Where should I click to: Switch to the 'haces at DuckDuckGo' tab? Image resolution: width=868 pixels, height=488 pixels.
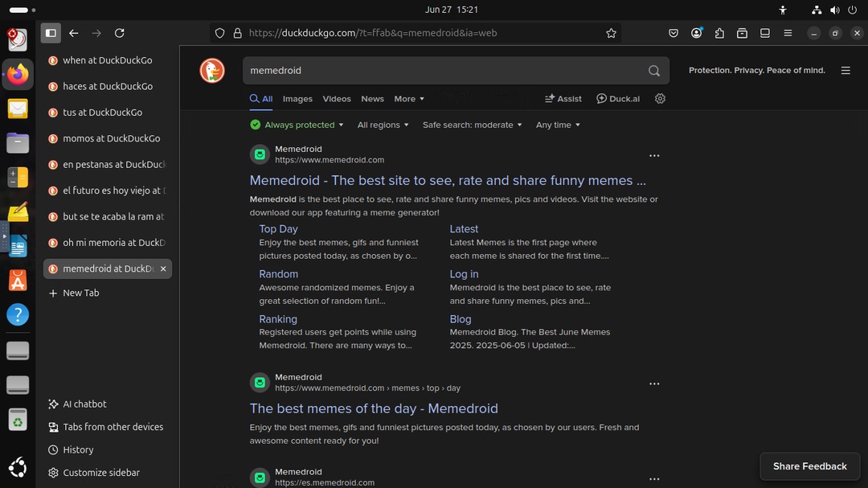coord(108,86)
